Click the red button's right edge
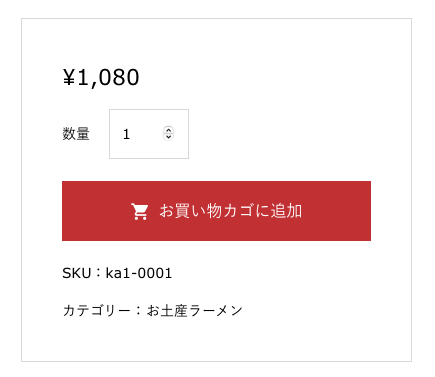Image resolution: width=435 pixels, height=377 pixels. pyautogui.click(x=367, y=211)
